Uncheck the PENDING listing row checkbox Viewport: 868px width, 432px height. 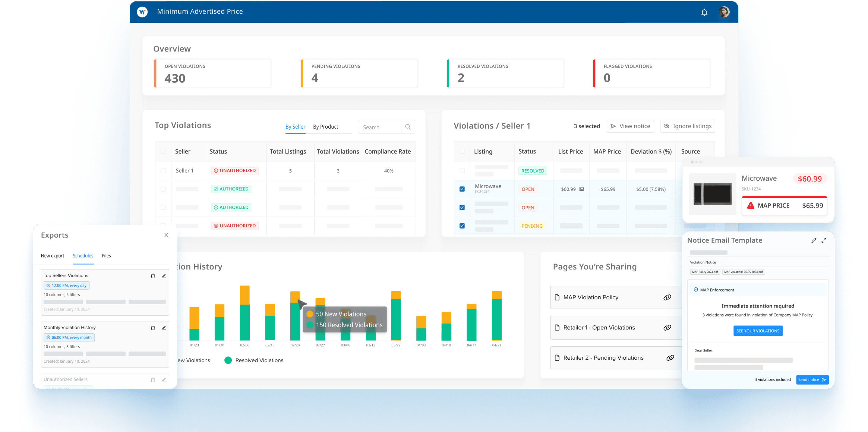(x=462, y=226)
